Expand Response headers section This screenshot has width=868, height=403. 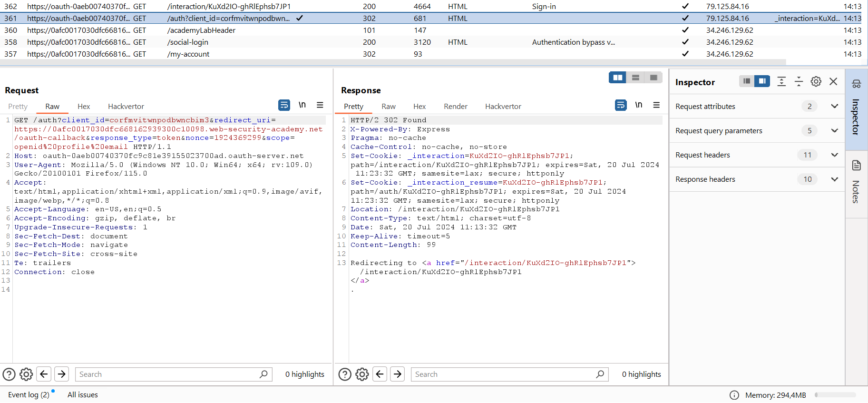click(x=835, y=179)
